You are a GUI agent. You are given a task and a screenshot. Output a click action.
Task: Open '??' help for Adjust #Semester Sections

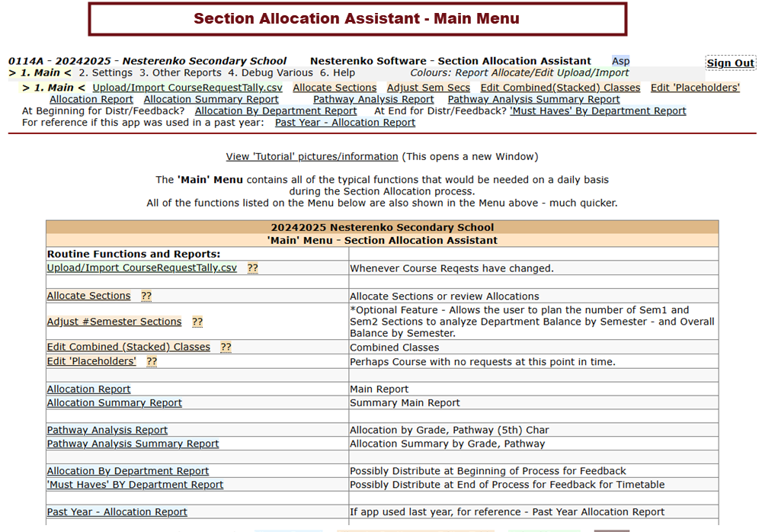(197, 322)
